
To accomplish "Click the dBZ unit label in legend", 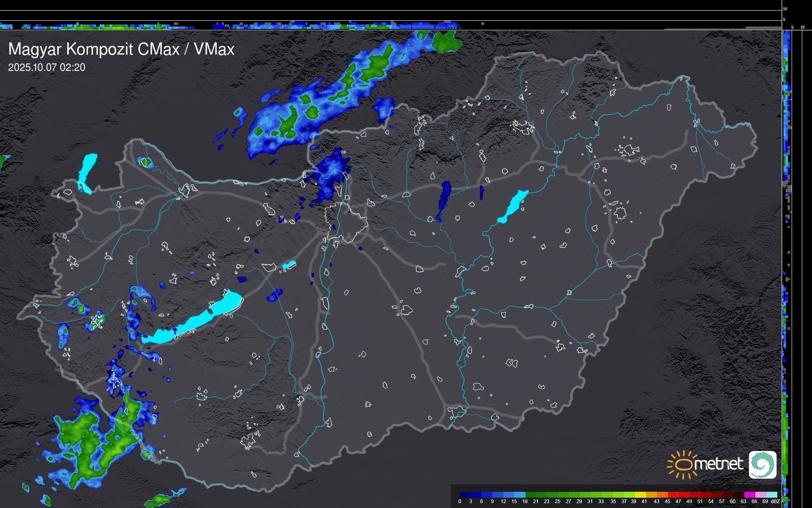I will click(x=775, y=501).
